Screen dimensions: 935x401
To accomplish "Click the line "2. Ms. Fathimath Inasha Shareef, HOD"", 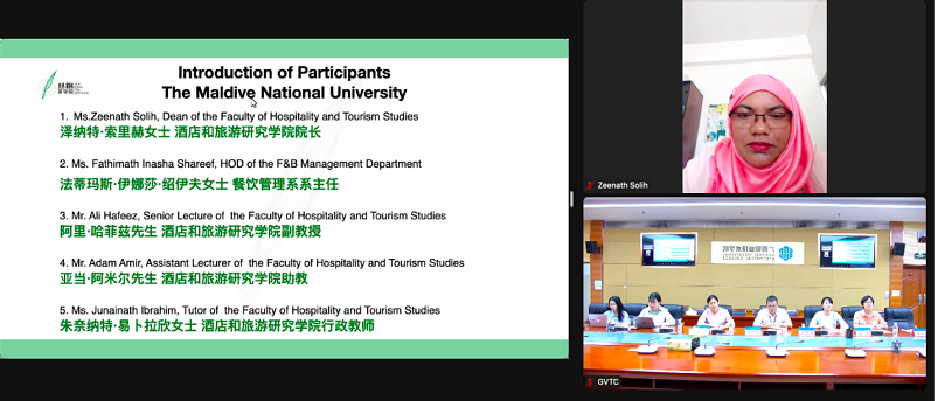I will click(241, 164).
